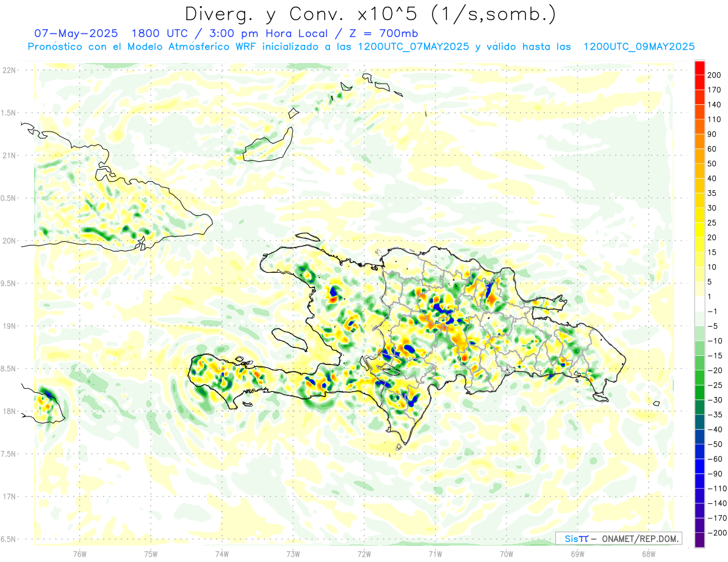Image resolution: width=728 pixels, height=562 pixels.
Task: Click the '22N' latitude label
Action: (10, 70)
